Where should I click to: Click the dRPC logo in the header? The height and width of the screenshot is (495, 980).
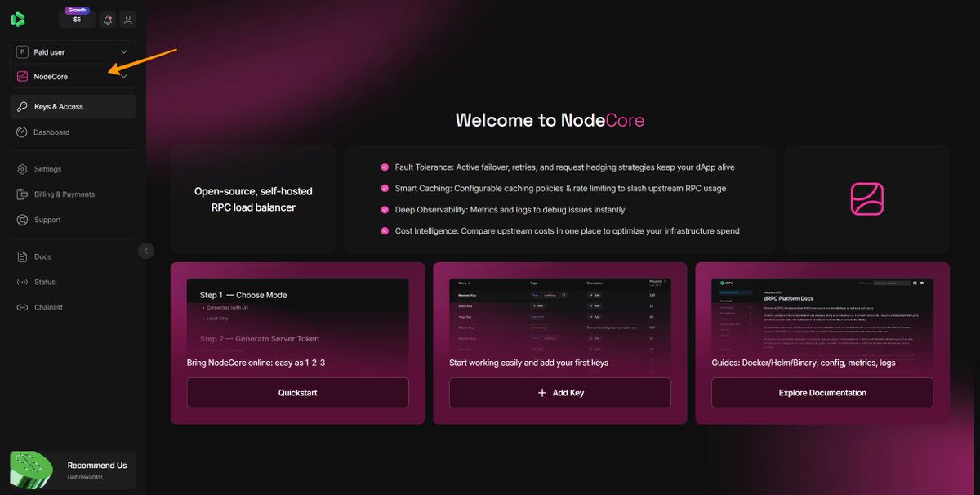pos(18,20)
